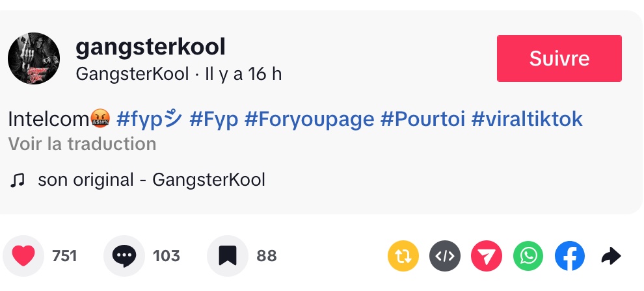The image size is (644, 291).
Task: Open the #Foryoupage hashtag
Action: click(x=310, y=119)
